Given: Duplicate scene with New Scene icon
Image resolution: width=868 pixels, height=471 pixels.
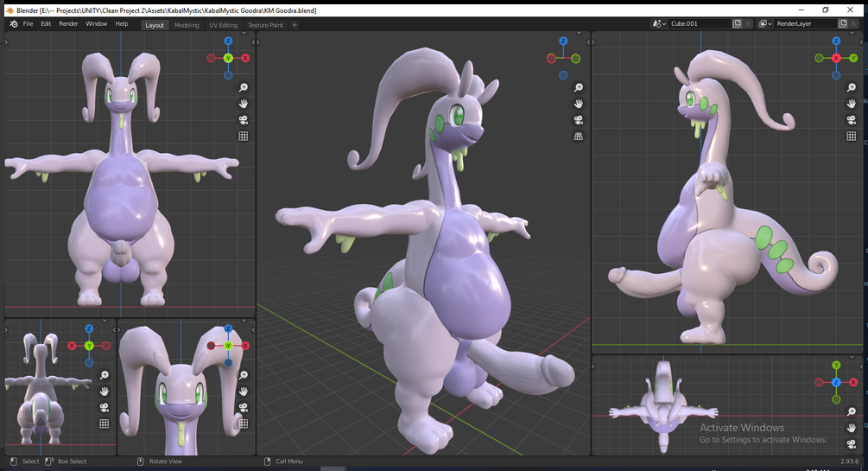Looking at the screenshot, I should click(737, 24).
